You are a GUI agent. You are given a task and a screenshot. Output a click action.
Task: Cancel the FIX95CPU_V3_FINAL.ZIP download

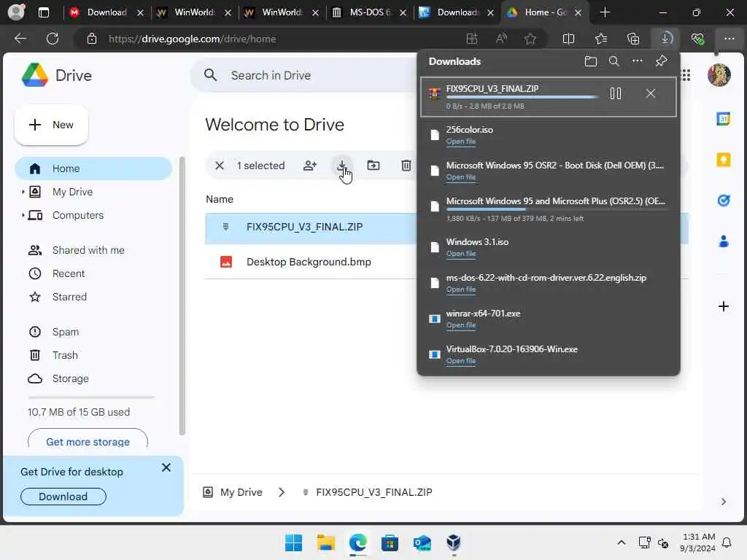(650, 93)
